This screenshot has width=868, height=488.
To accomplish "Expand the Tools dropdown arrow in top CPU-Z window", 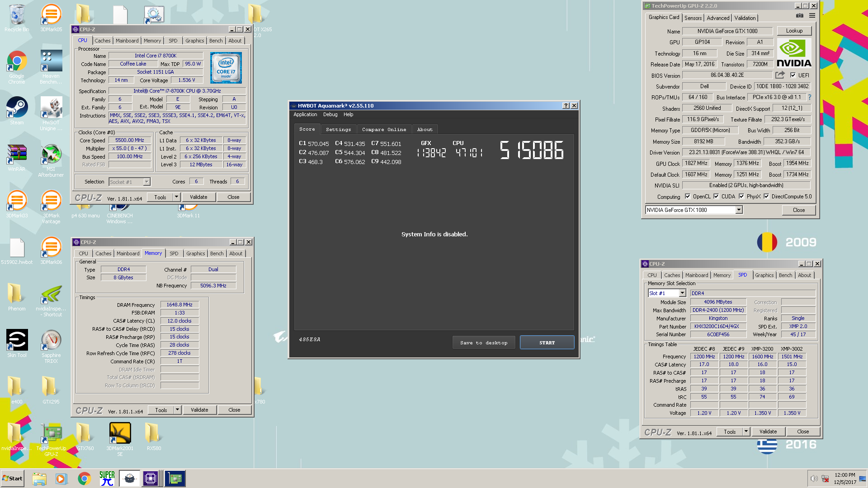I will point(176,197).
